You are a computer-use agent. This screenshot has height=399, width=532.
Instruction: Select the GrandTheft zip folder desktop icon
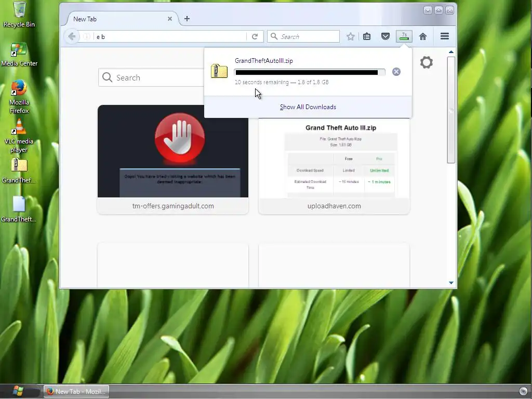(x=19, y=170)
